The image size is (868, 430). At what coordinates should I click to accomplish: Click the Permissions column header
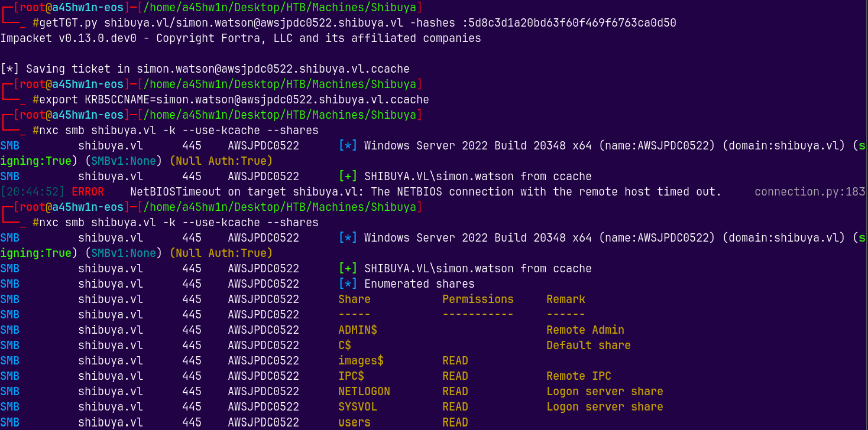pos(478,299)
